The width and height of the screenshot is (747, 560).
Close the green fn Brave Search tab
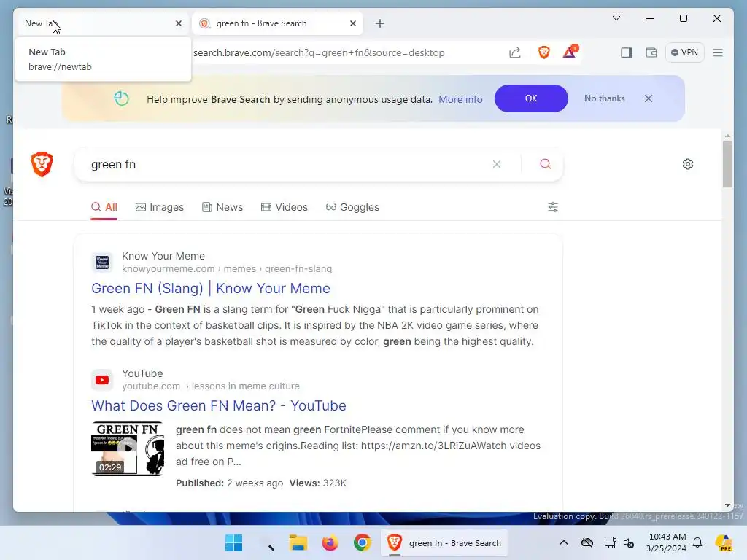tap(353, 23)
